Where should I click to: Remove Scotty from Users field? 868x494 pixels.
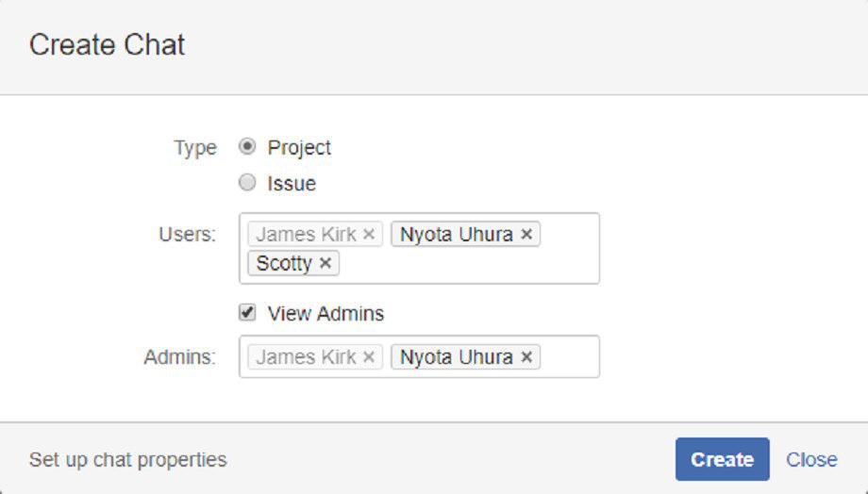(x=325, y=263)
